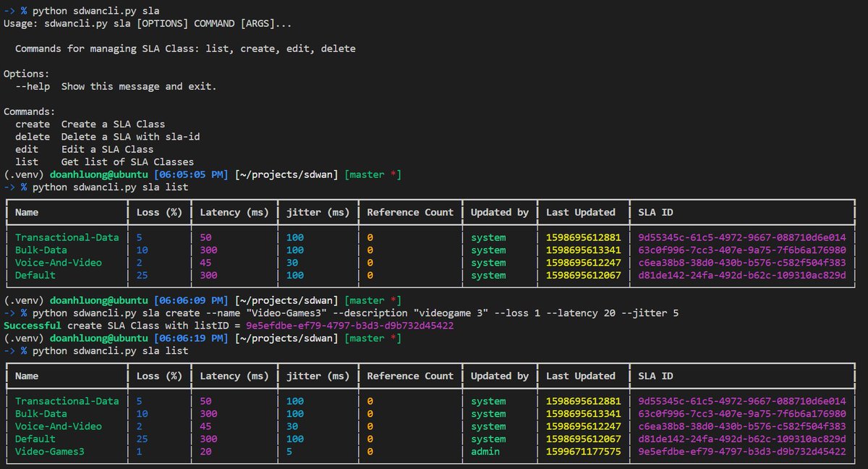
Task: Click Reference Count 0 in Video-Games3 row
Action: pyautogui.click(x=370, y=452)
